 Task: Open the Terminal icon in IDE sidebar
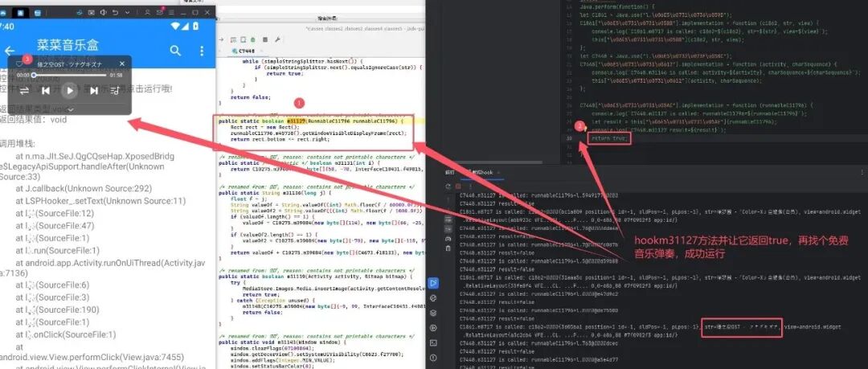coord(433,343)
